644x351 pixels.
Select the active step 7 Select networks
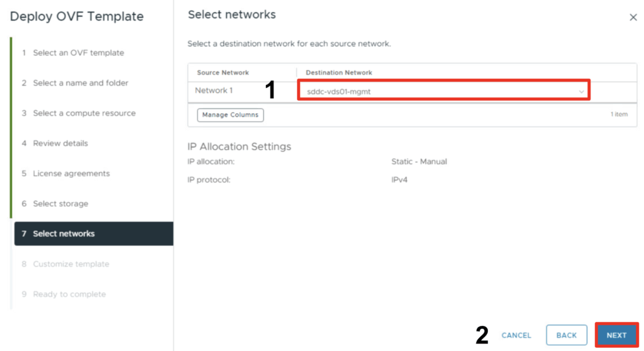[x=64, y=234]
